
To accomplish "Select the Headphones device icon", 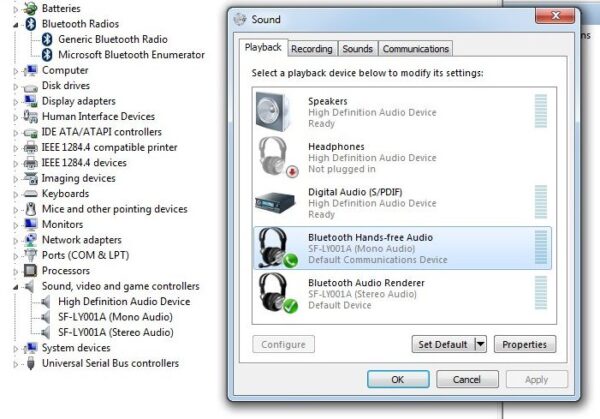I will point(274,157).
